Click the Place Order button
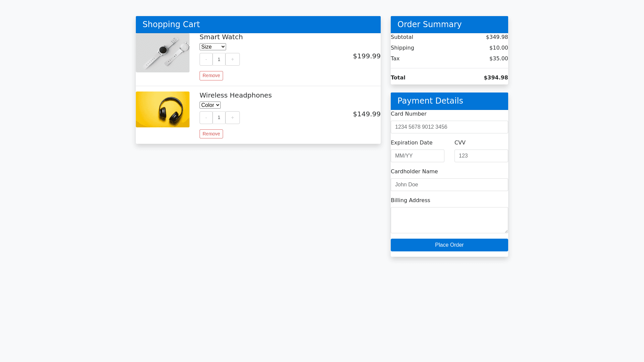 [x=449, y=245]
